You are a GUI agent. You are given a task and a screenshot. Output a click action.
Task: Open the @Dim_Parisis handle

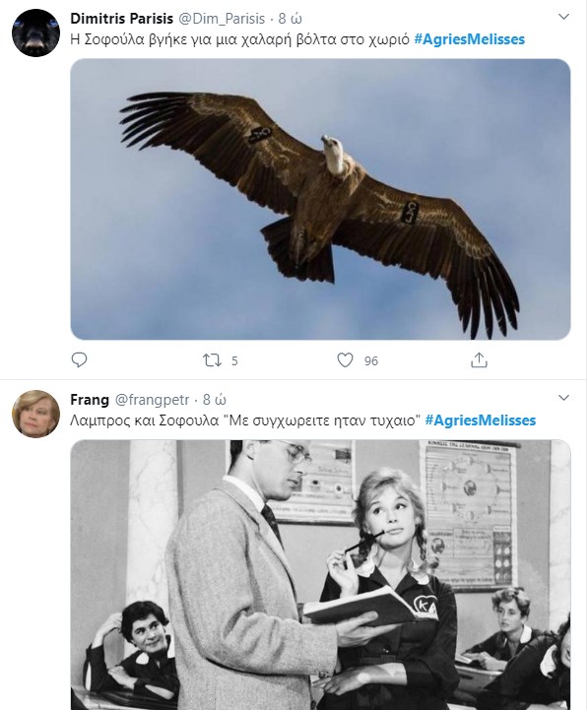(222, 19)
